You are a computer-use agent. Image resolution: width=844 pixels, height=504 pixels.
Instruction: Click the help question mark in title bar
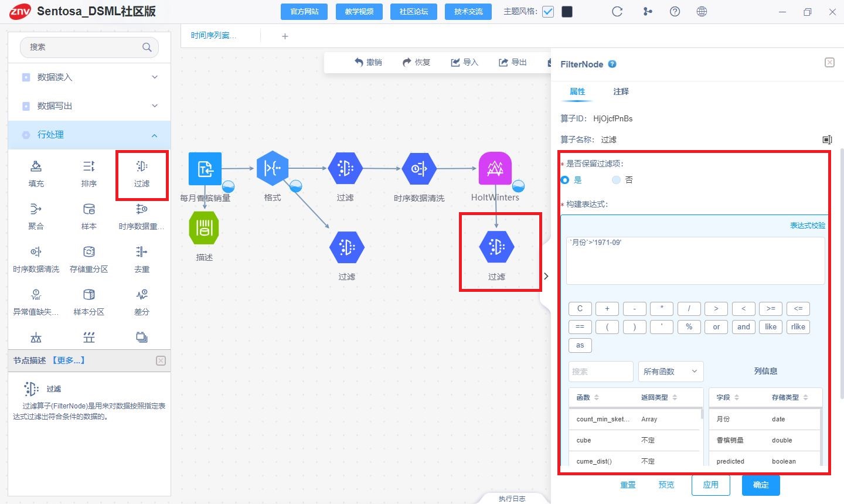tap(675, 12)
